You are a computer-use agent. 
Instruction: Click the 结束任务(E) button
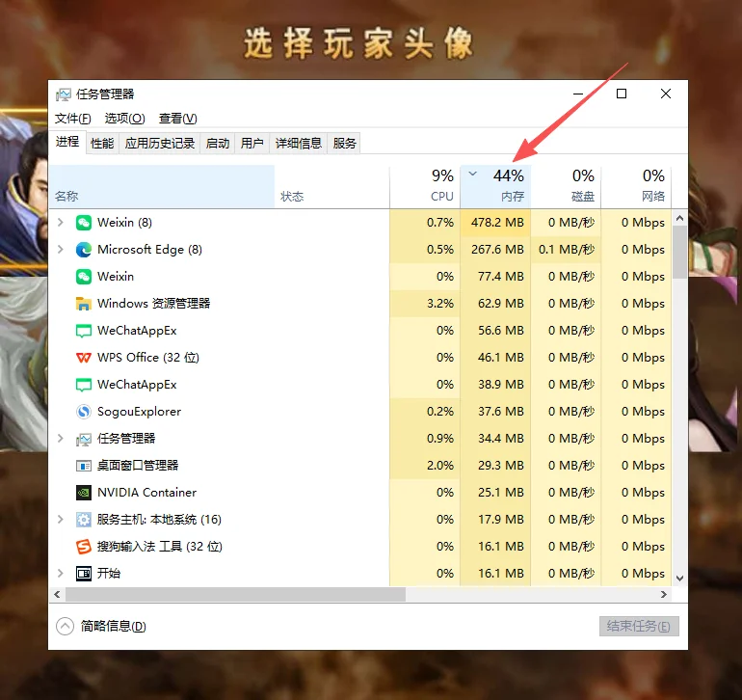tap(639, 626)
